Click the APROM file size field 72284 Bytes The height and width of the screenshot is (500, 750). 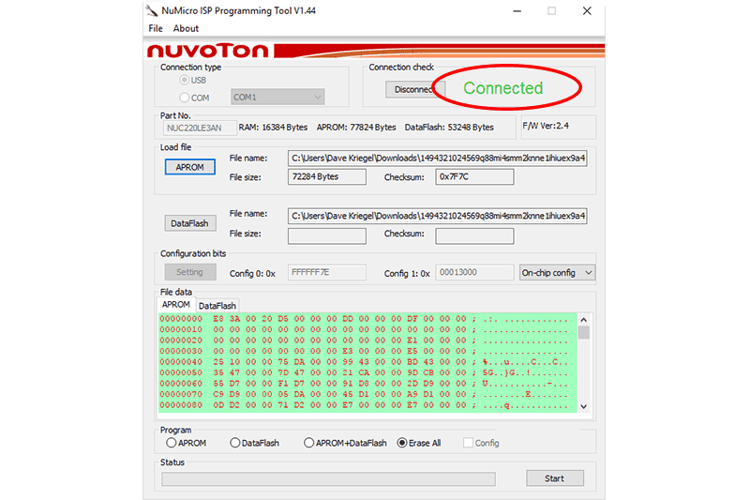(327, 177)
